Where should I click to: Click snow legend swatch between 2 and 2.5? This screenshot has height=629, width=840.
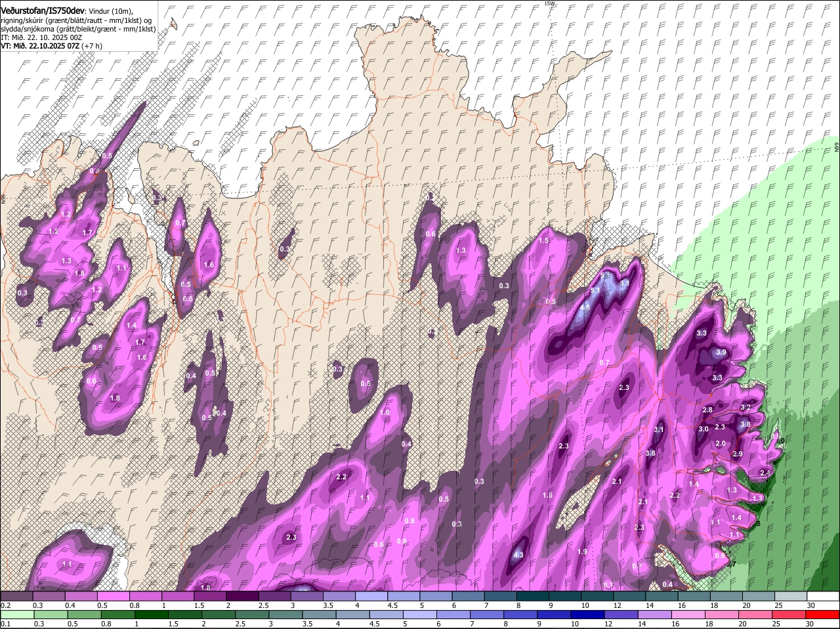click(x=242, y=596)
